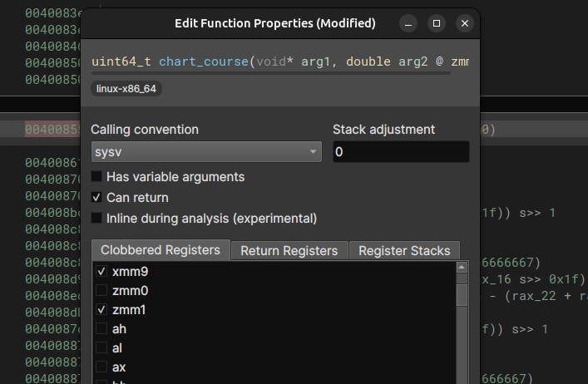Click the Stack adjustment input field
The image size is (588, 384).
coord(401,152)
